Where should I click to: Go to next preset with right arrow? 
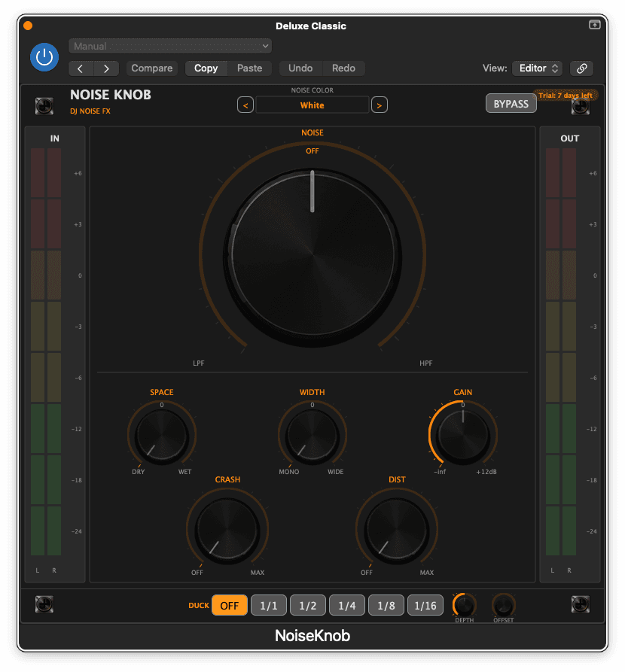tap(106, 68)
